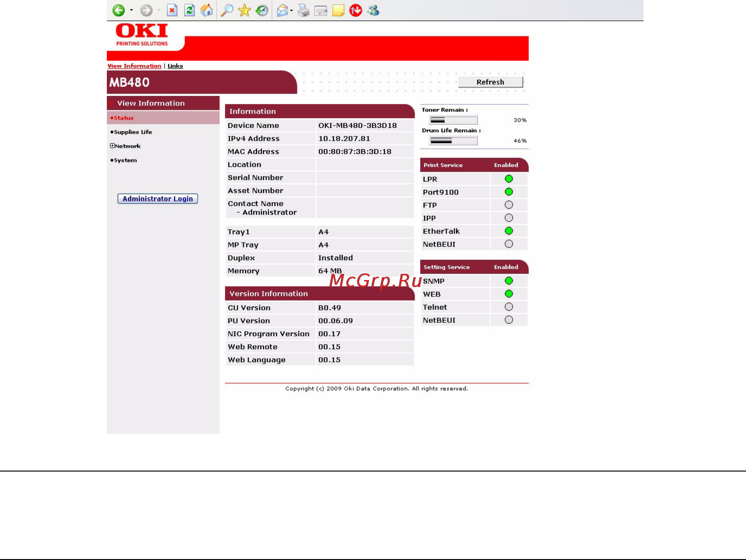Screen dimensions: 746x560
Task: Click MAC address 00:80:87:3B:3D:18
Action: (355, 152)
